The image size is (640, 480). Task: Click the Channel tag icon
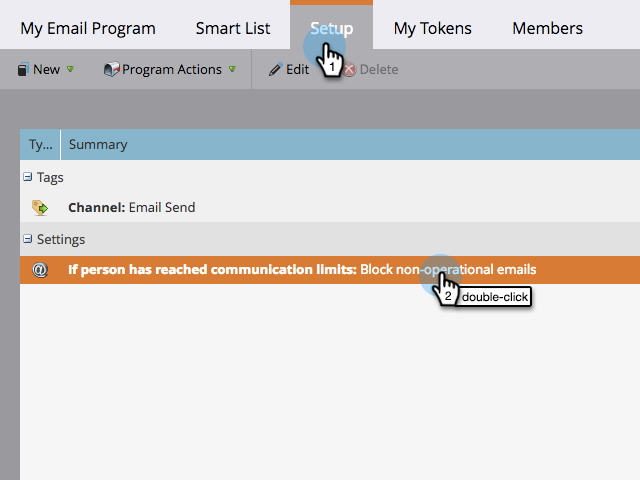[x=40, y=208]
